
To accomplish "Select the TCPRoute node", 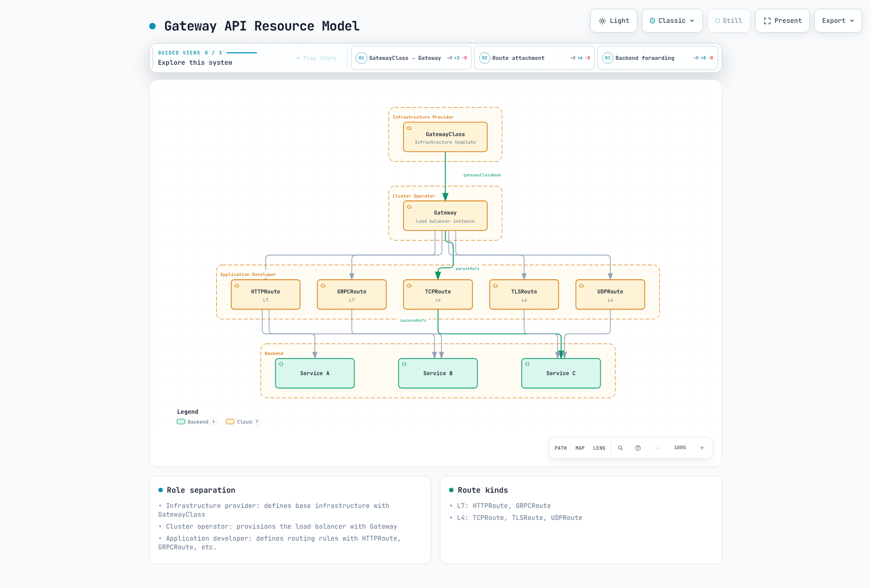I will click(438, 295).
